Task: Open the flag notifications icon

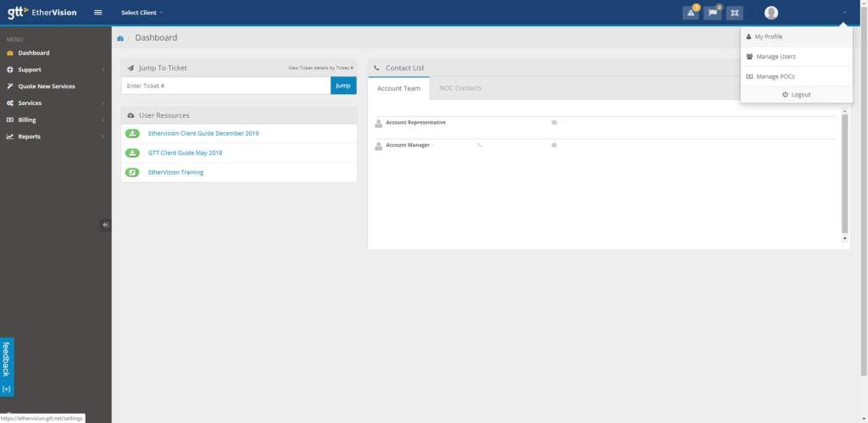Action: coord(712,13)
